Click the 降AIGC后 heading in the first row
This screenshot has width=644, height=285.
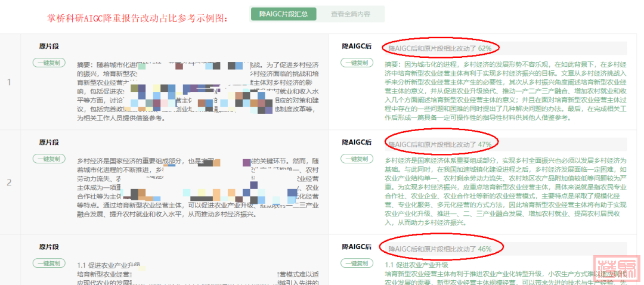(x=357, y=46)
